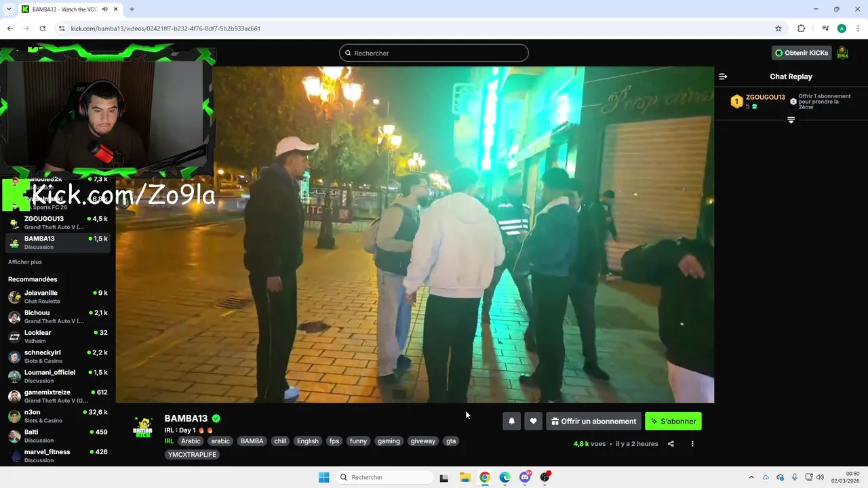Focus the Kick Rechercher search field
The image size is (868, 488).
pos(434,53)
